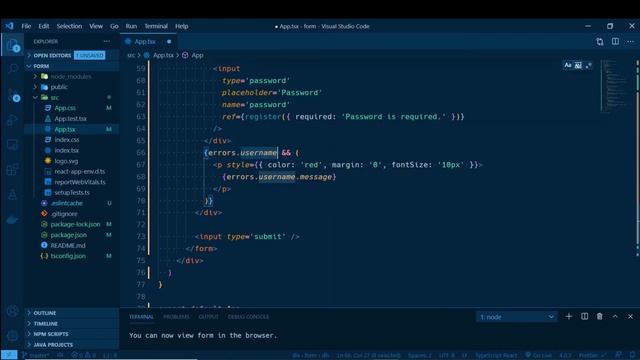Click Explorer more actions ellipsis

107,41
